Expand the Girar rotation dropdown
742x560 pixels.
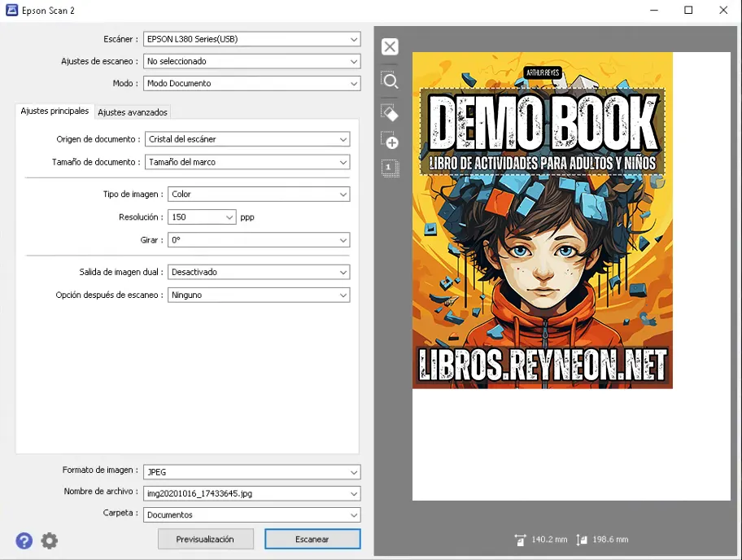[x=259, y=240]
